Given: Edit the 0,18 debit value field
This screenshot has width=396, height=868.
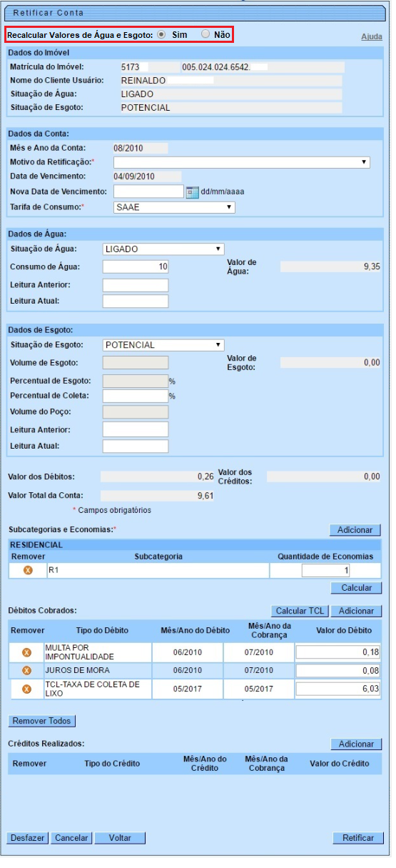Looking at the screenshot, I should [338, 652].
